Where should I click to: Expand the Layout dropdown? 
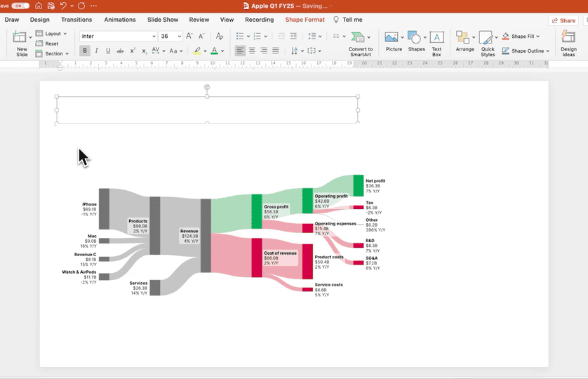click(51, 34)
